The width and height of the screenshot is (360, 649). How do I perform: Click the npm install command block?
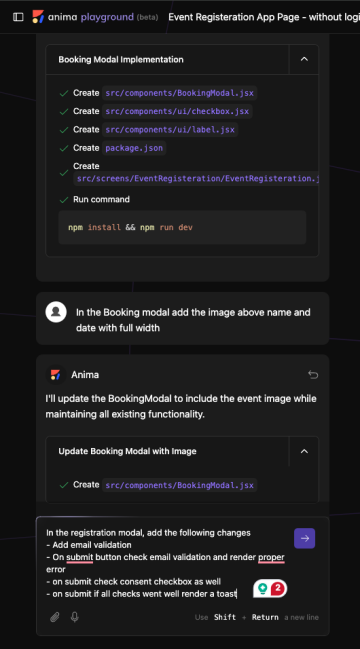coord(182,227)
